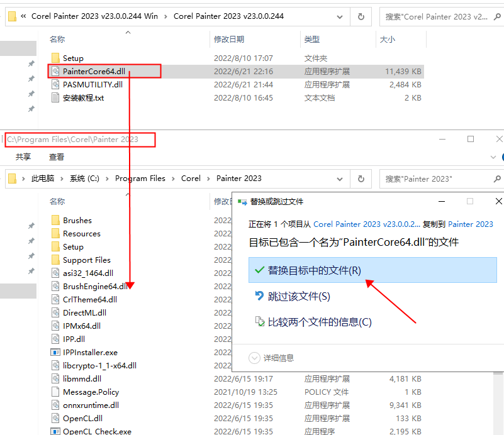Expand the chevron after Program Files breadcrumb
This screenshot has width=504, height=435.
pyautogui.click(x=173, y=179)
